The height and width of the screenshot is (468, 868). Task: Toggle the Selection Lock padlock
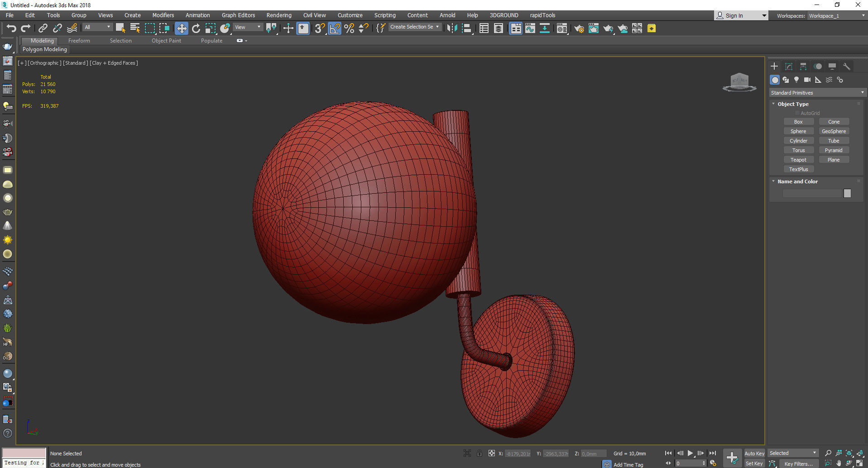click(480, 453)
